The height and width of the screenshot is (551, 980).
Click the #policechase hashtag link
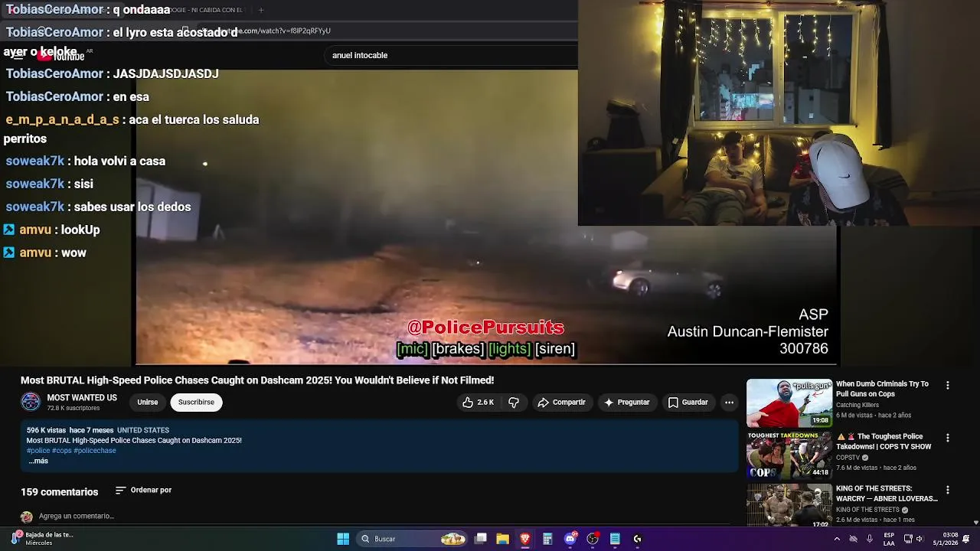95,451
